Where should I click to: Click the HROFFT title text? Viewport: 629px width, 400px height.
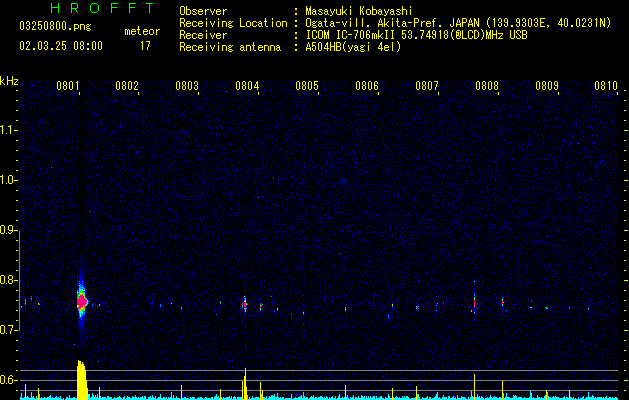[x=103, y=8]
